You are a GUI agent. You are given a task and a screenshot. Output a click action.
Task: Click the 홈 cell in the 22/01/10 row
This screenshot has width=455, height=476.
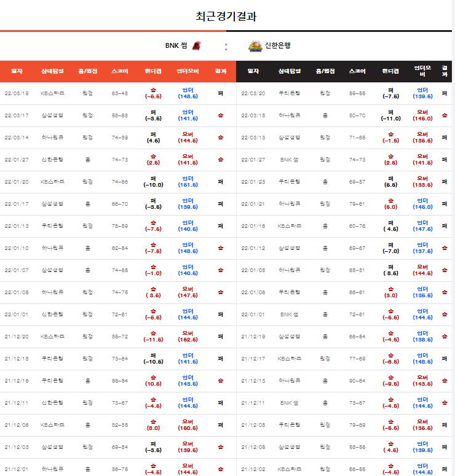click(x=88, y=248)
